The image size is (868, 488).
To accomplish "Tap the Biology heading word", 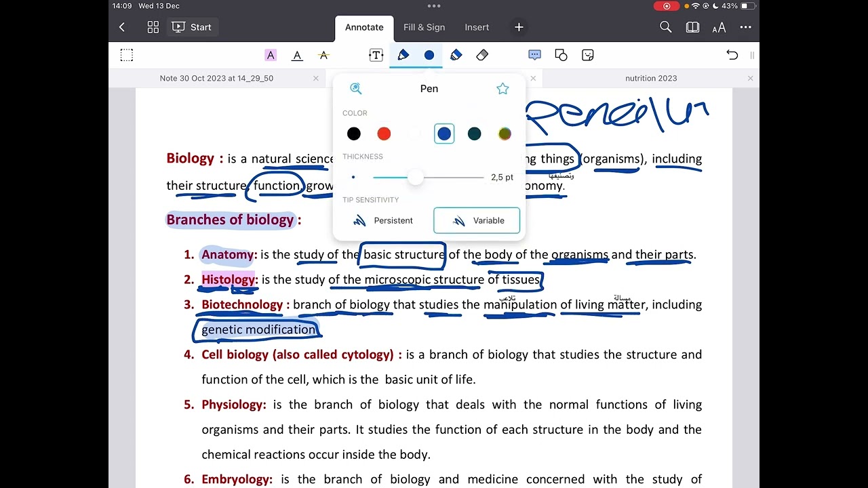I will coord(190,159).
